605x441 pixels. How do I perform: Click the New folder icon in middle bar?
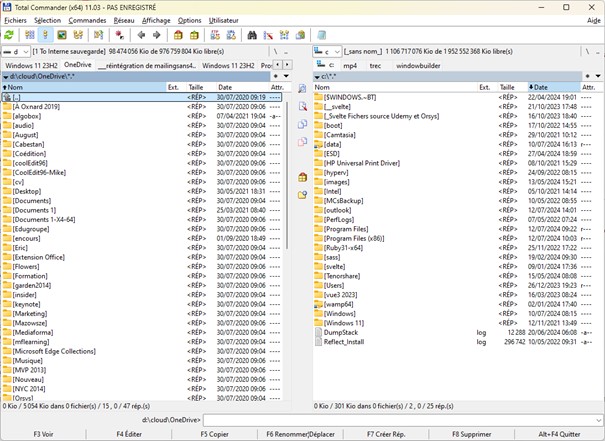click(x=302, y=194)
